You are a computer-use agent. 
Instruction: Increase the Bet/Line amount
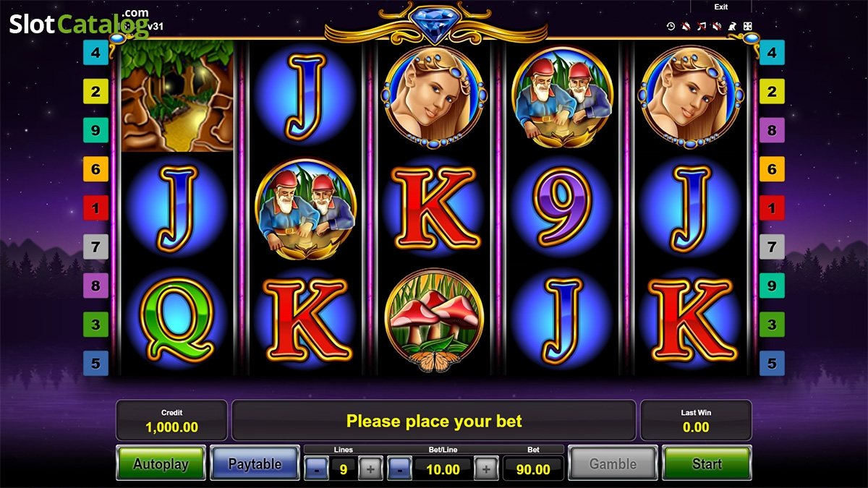pos(486,469)
